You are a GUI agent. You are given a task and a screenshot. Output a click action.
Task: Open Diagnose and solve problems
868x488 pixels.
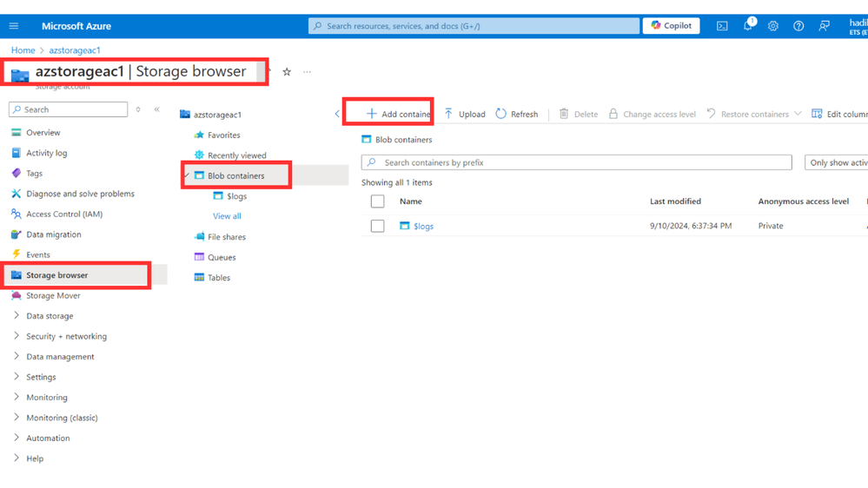click(80, 195)
